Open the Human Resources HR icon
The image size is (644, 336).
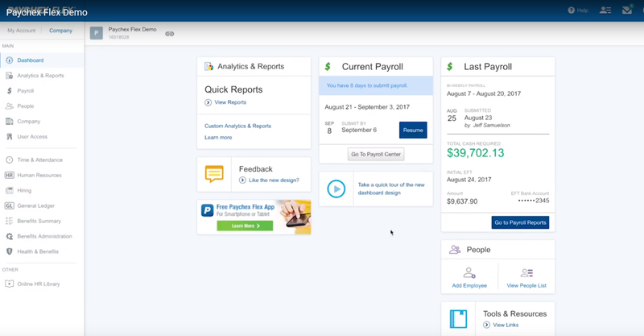pos(9,175)
